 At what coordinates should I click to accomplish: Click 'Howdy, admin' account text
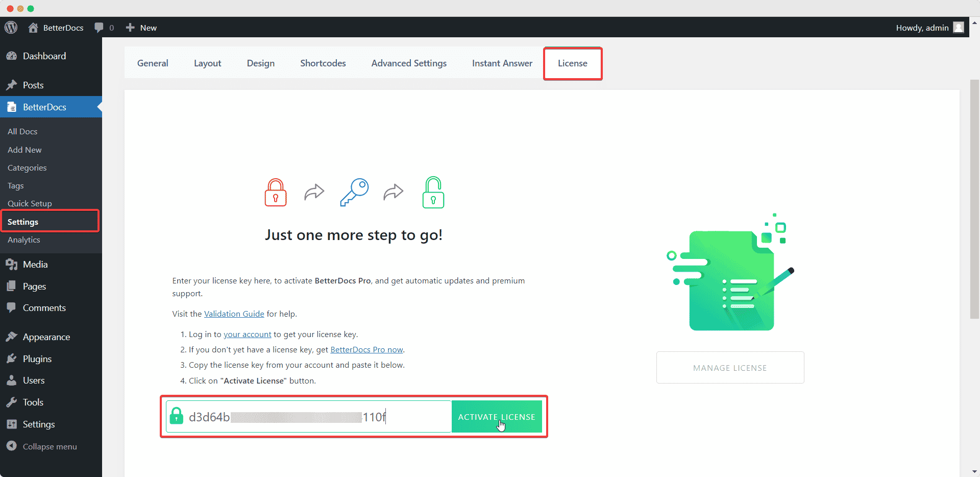(922, 28)
